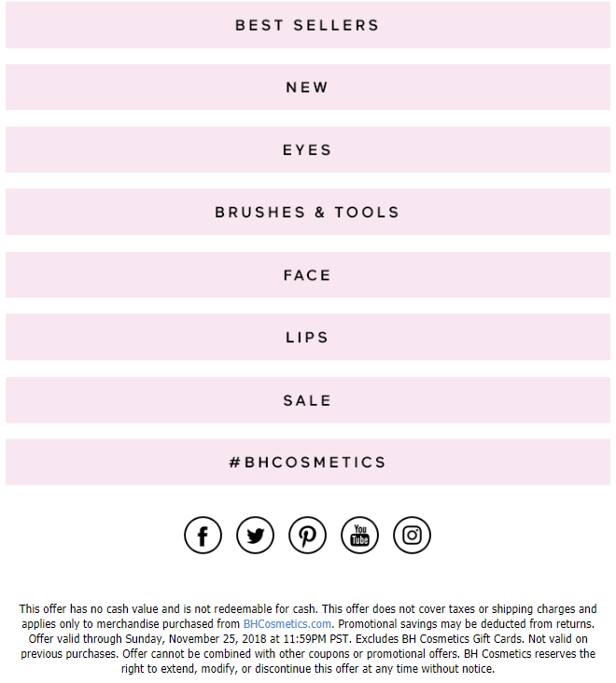The width and height of the screenshot is (616, 683).
Task: Click 'Offer cannot be combined' sentence
Action: point(291,654)
